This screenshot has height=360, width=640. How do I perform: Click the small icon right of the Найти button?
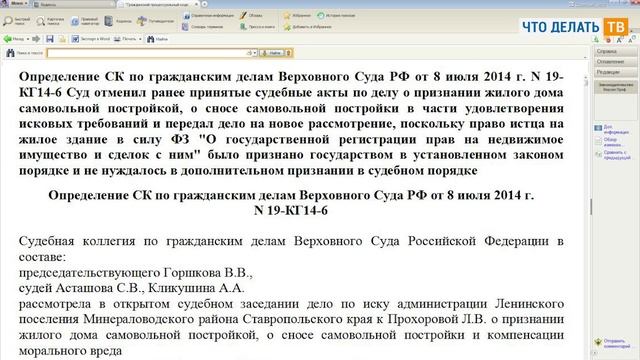click(289, 53)
